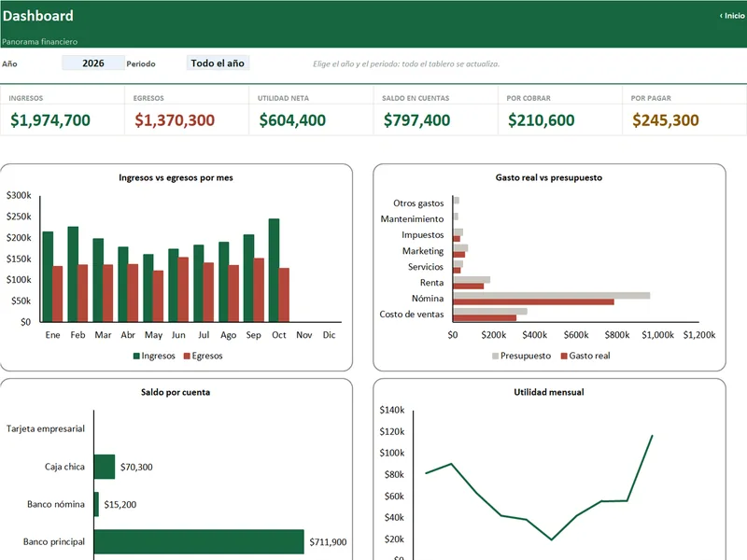Image resolution: width=747 pixels, height=560 pixels.
Task: Click the 'Costo de ventas' Presupuesto bar
Action: [x=490, y=312]
